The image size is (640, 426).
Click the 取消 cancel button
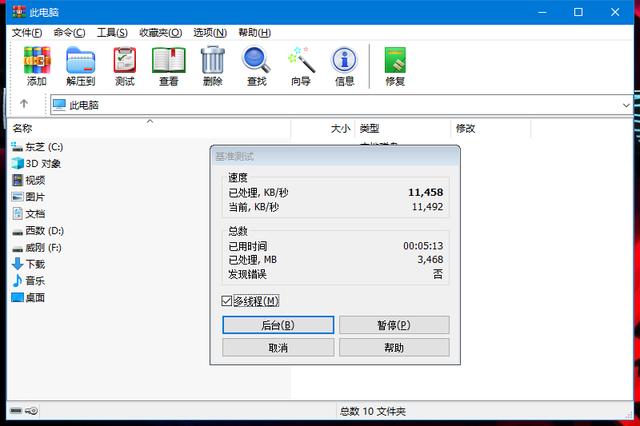(x=278, y=347)
